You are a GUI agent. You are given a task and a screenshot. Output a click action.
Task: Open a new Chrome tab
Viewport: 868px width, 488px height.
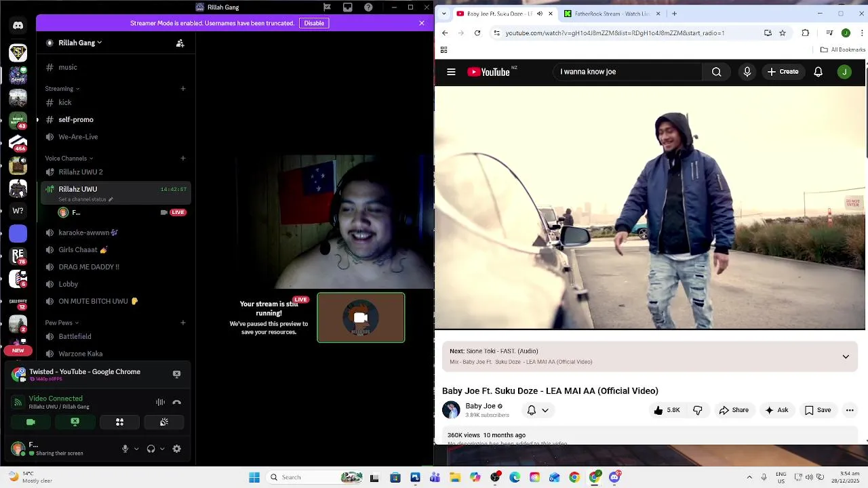(674, 14)
